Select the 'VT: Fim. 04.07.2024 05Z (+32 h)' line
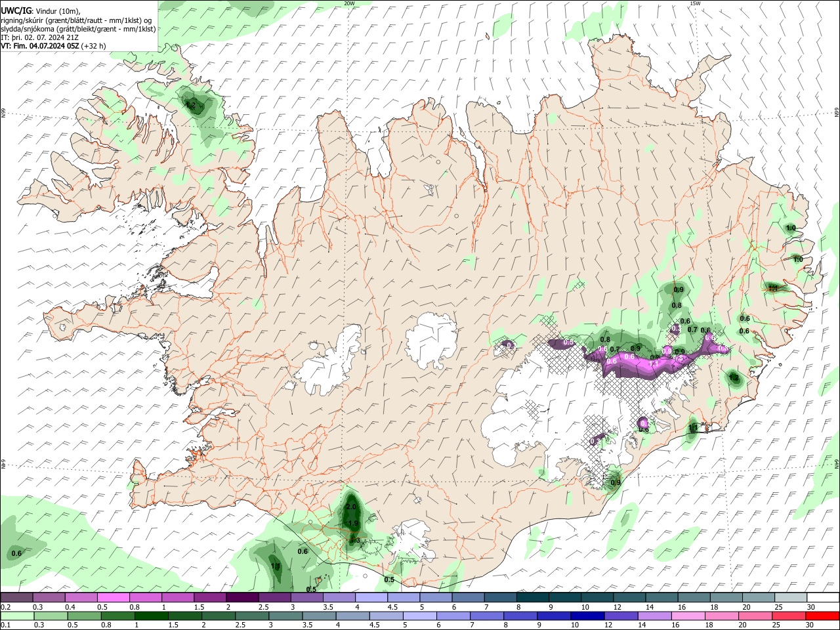The image size is (840, 630). coord(54,46)
